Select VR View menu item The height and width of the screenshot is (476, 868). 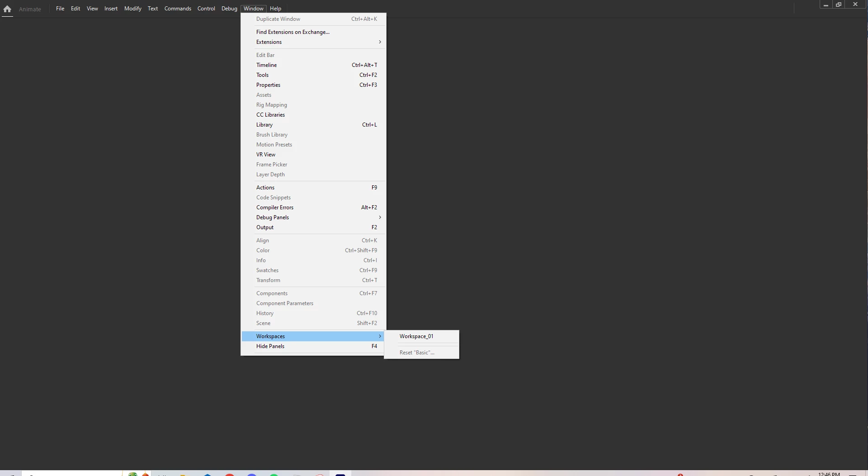(313, 155)
